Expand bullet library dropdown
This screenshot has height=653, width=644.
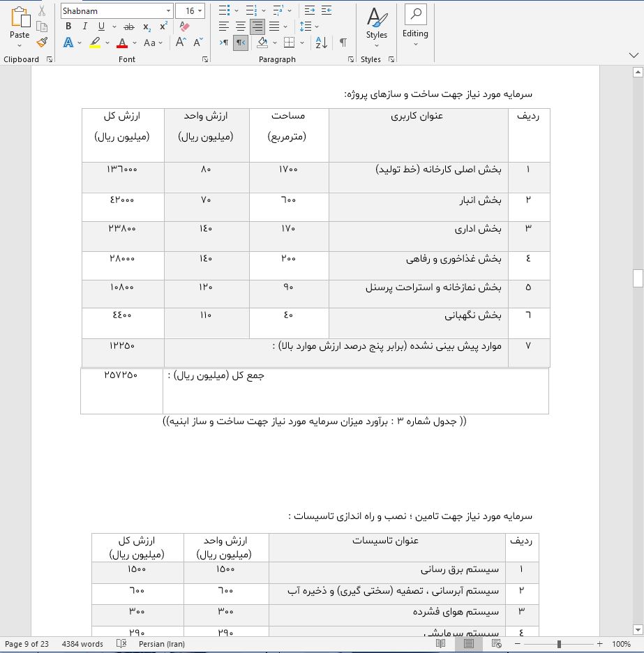[x=237, y=11]
